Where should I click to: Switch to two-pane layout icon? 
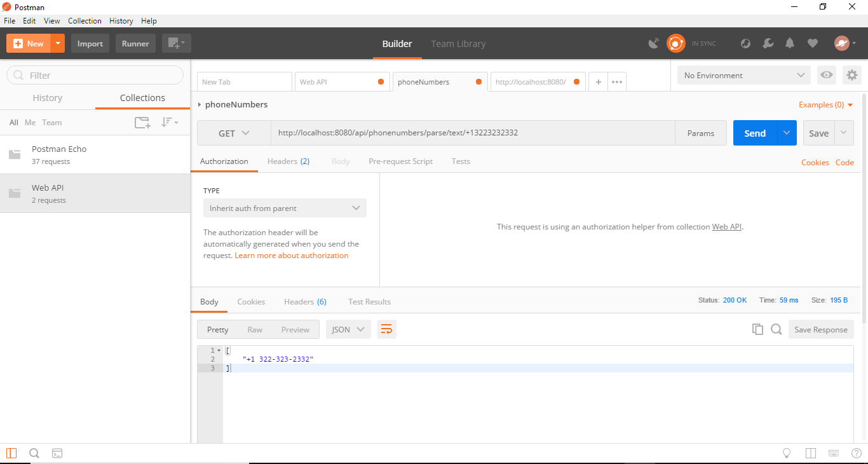(810, 453)
